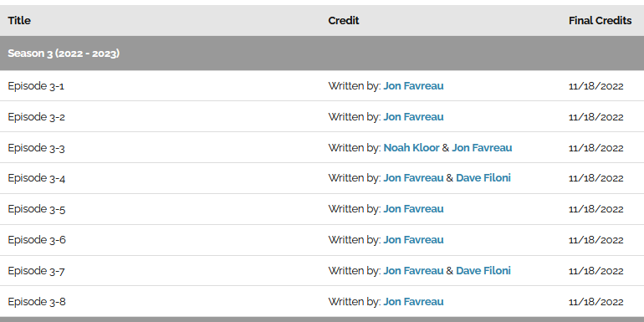Open Jon Favreau link in Episode 3-5 row
Screen dimensions: 644x322
[x=413, y=208]
